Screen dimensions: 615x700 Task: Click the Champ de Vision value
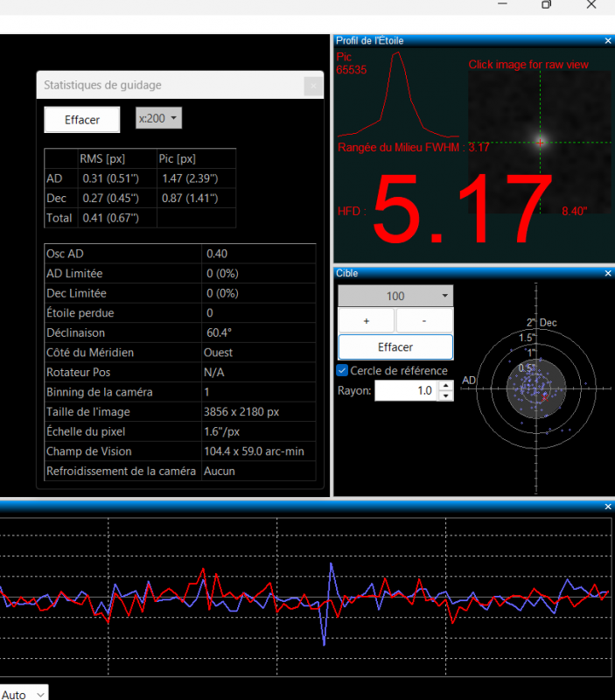(x=254, y=451)
